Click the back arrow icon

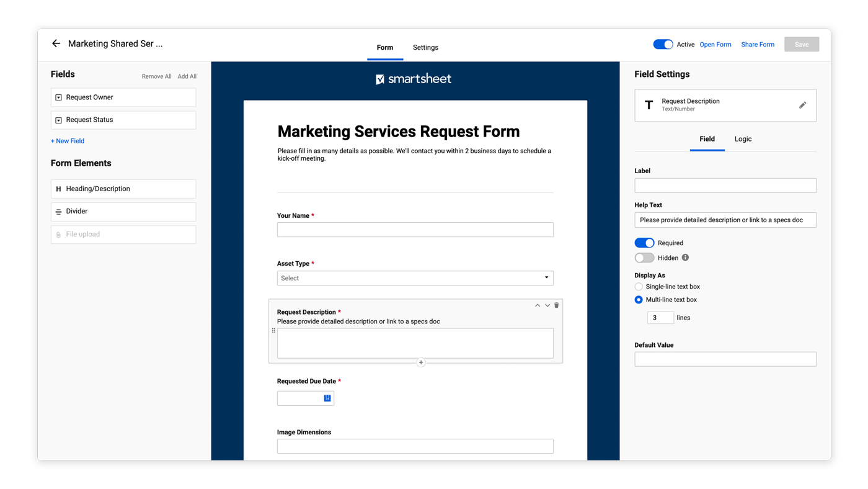click(x=56, y=43)
